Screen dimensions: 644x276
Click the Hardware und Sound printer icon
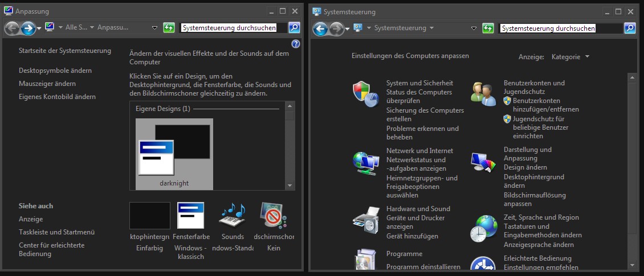tap(365, 220)
